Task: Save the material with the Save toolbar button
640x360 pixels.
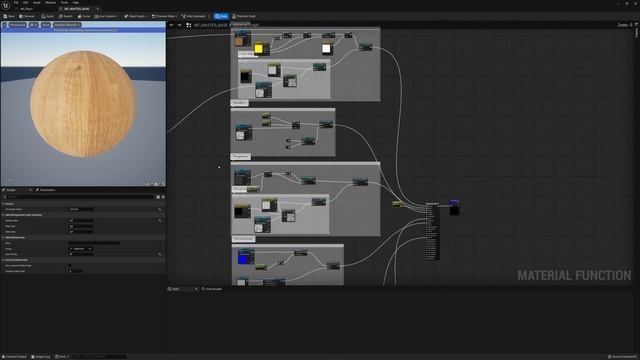Action: tap(9, 16)
